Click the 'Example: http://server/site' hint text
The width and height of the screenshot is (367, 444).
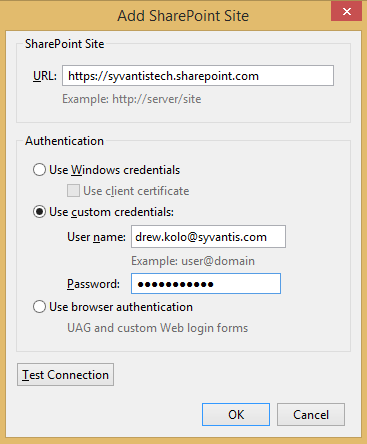tap(132, 99)
